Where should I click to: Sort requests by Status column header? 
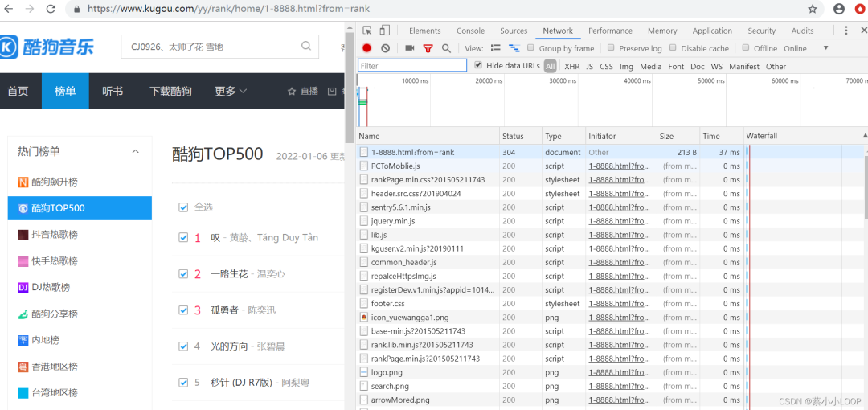click(x=520, y=136)
